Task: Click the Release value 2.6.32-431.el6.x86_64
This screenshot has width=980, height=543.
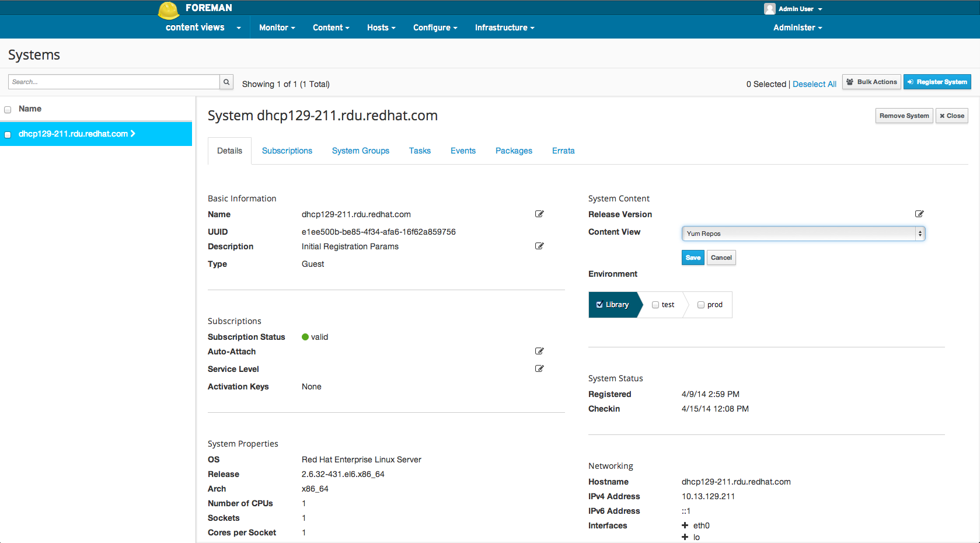Action: click(x=343, y=474)
